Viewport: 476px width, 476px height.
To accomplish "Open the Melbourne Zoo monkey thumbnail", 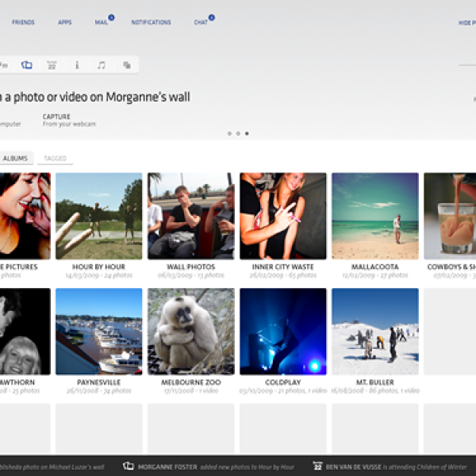I will pos(191,331).
